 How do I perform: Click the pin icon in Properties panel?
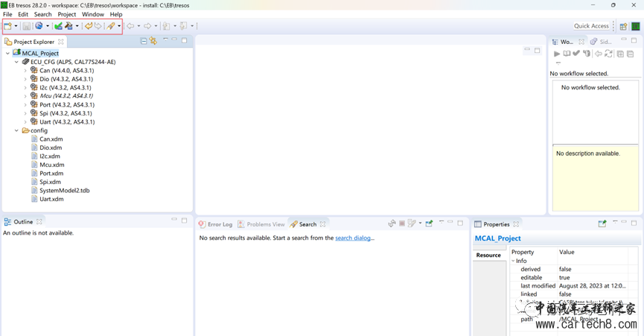(602, 224)
